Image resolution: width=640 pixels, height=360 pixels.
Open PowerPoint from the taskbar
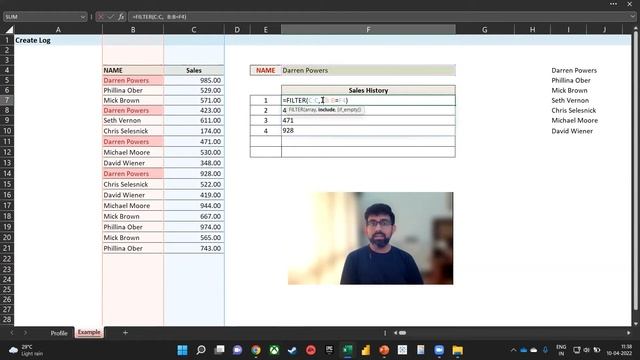point(384,350)
